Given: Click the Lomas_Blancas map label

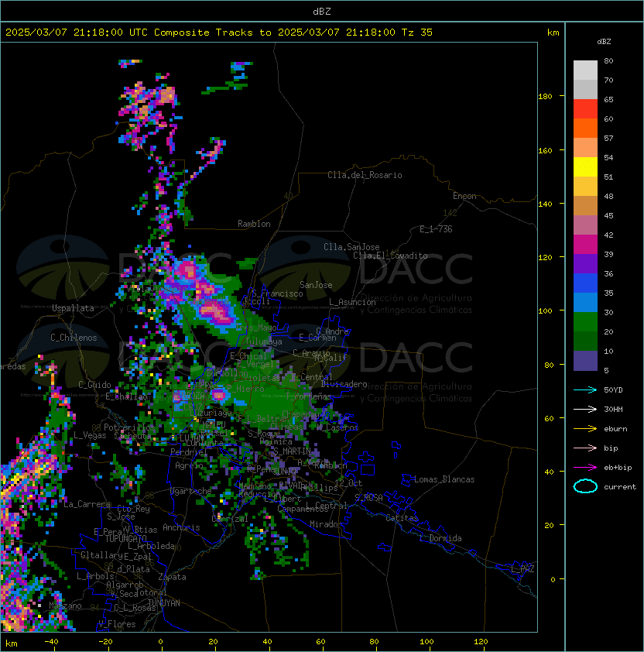Looking at the screenshot, I should tap(444, 479).
